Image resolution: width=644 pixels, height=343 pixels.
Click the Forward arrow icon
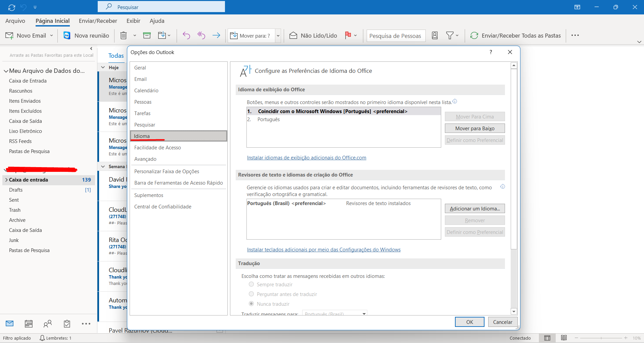coord(216,36)
